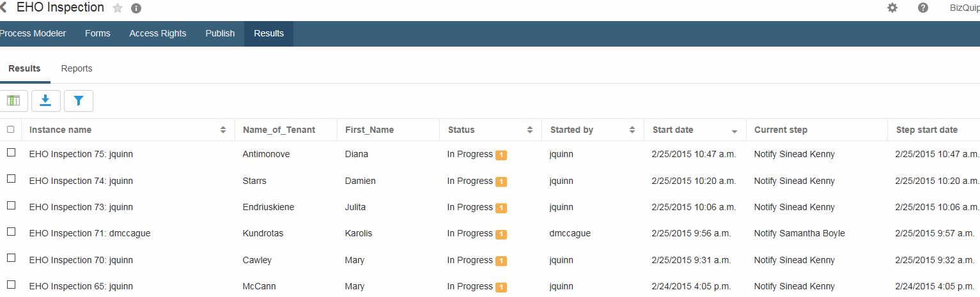Open the info icon next to title
Screen dimensions: 980x297
point(136,8)
